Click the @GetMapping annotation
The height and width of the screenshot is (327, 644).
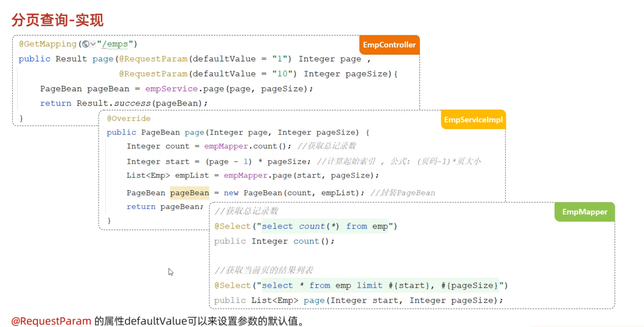tap(48, 44)
